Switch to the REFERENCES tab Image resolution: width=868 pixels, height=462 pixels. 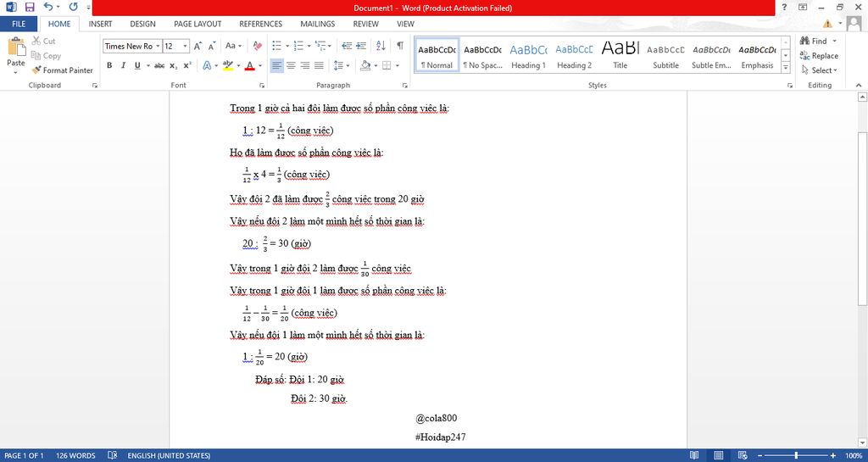pyautogui.click(x=261, y=24)
